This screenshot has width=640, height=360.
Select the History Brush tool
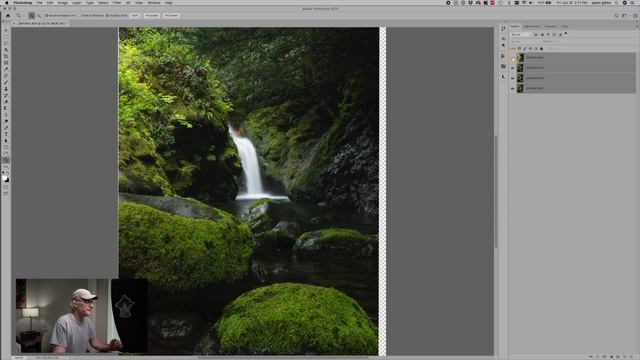(x=6, y=96)
